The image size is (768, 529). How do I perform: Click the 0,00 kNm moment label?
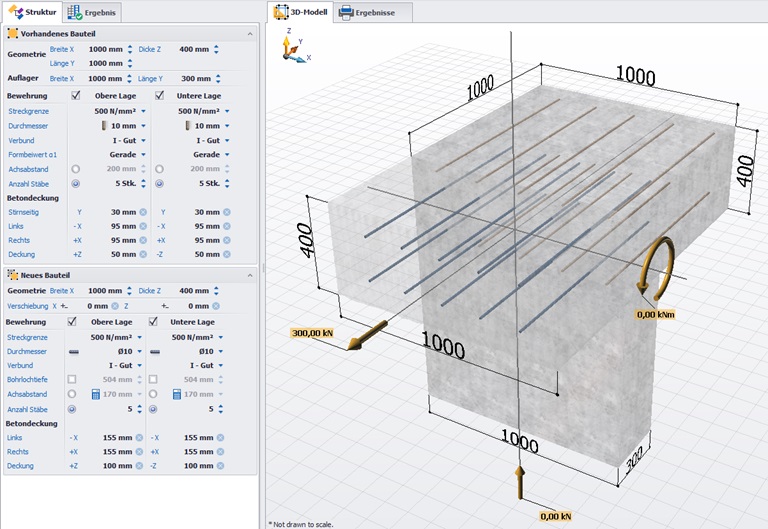pyautogui.click(x=655, y=314)
